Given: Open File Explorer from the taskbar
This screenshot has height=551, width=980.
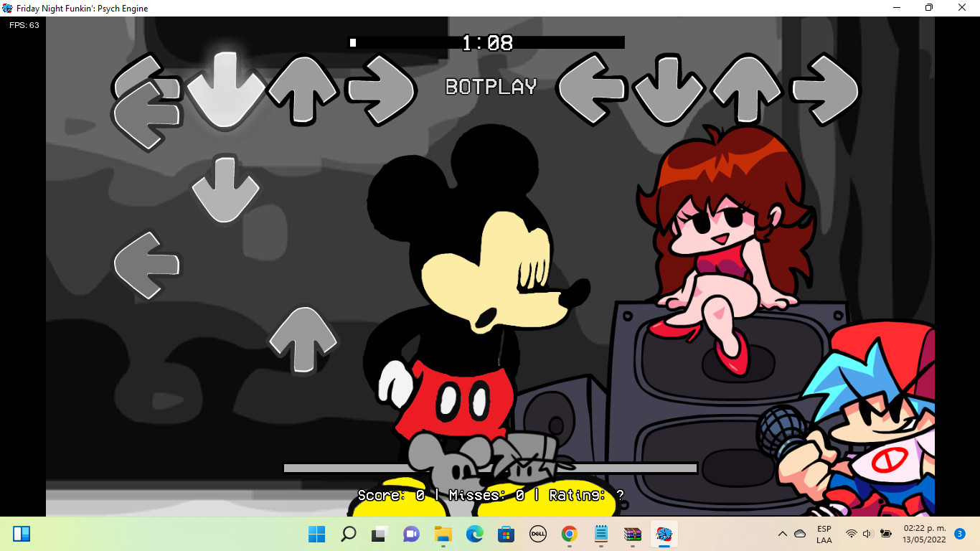Looking at the screenshot, I should [443, 534].
